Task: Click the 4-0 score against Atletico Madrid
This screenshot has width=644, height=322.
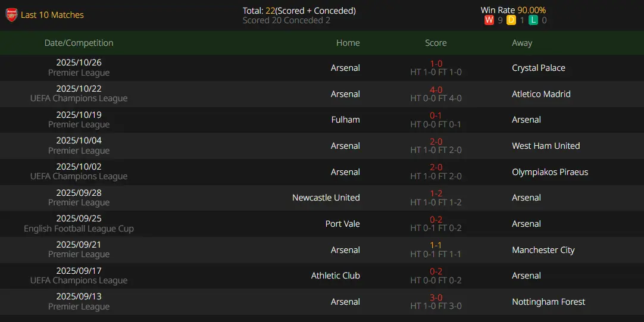Action: tap(436, 89)
